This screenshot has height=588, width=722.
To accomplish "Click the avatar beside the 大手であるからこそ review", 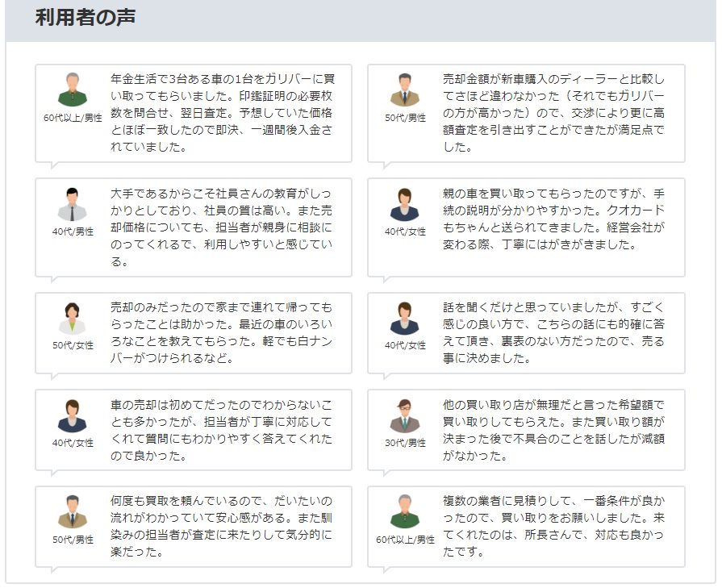I will coord(73,204).
